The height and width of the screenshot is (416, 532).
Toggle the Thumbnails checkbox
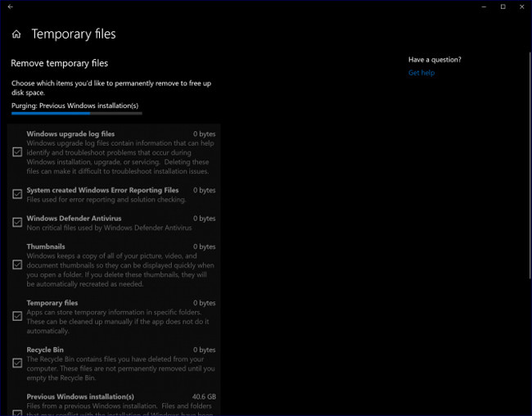point(17,265)
